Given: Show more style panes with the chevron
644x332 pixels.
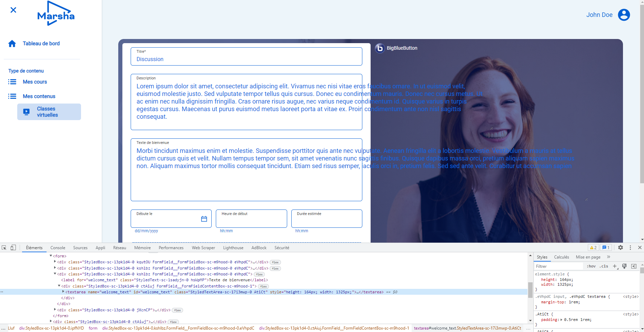Looking at the screenshot, I should 608,257.
